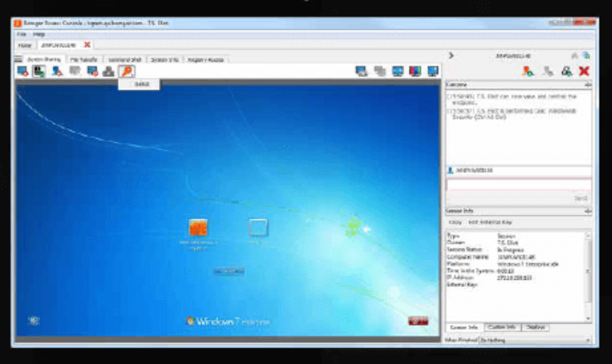
Task: Click the monitor with red badge toolbar icon
Action: pos(92,71)
